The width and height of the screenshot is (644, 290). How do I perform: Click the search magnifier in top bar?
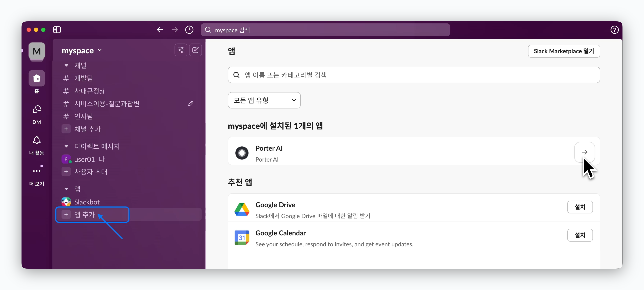pyautogui.click(x=208, y=30)
